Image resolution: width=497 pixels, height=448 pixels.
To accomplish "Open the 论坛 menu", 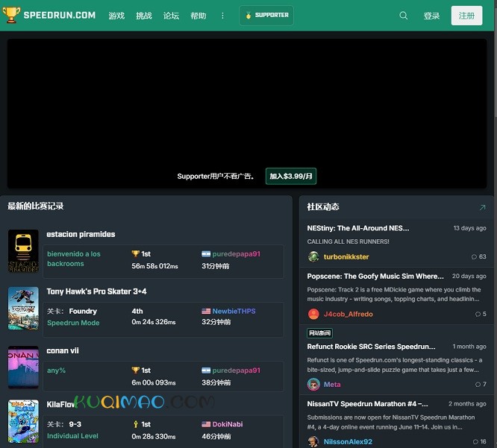I will (x=171, y=16).
